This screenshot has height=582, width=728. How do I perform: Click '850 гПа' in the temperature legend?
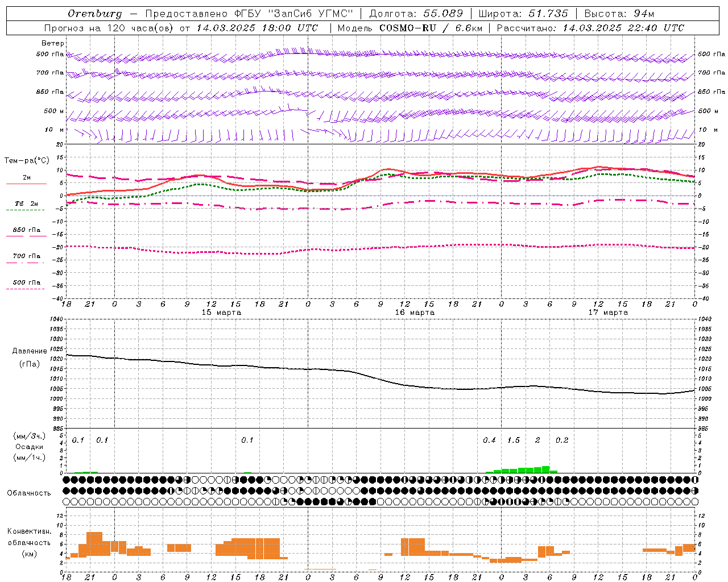(x=27, y=230)
